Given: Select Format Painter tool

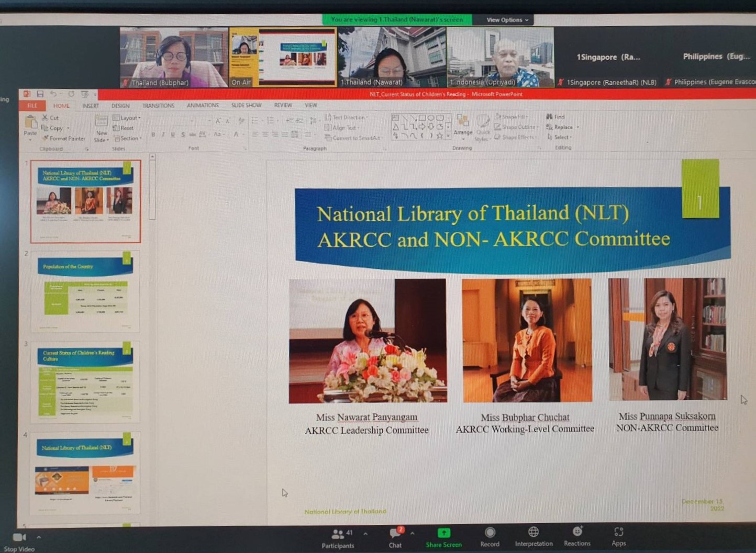Looking at the screenshot, I should pyautogui.click(x=63, y=139).
